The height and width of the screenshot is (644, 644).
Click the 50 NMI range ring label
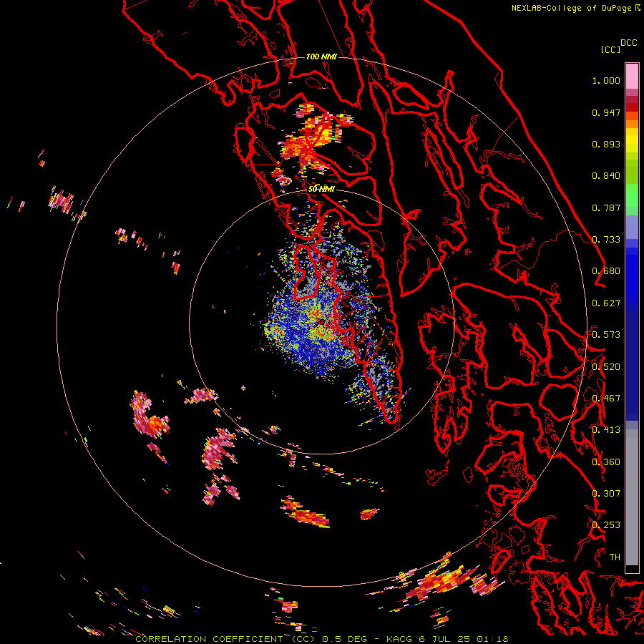coord(321,189)
